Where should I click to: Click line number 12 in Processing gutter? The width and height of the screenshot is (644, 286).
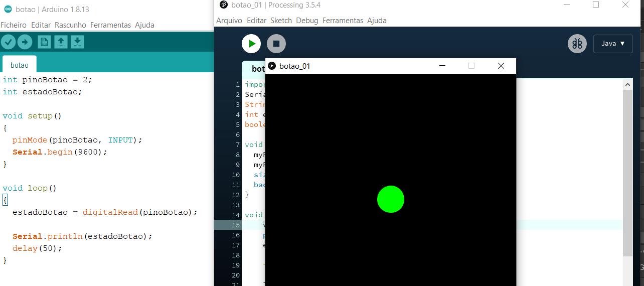[236, 195]
